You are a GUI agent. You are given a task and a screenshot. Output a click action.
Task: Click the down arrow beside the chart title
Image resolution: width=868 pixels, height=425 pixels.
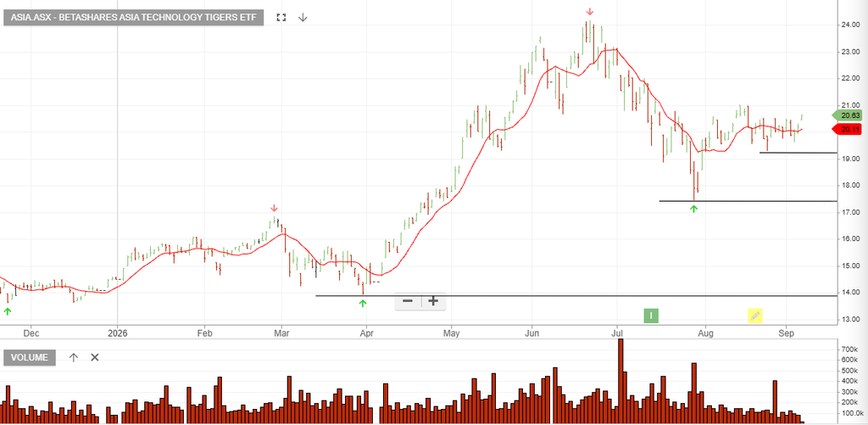(x=303, y=17)
